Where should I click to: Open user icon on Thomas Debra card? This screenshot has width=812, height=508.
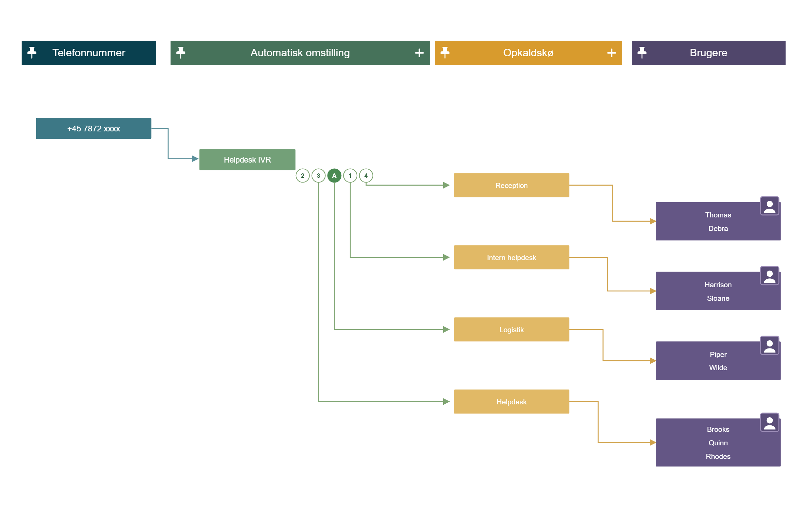(x=770, y=206)
